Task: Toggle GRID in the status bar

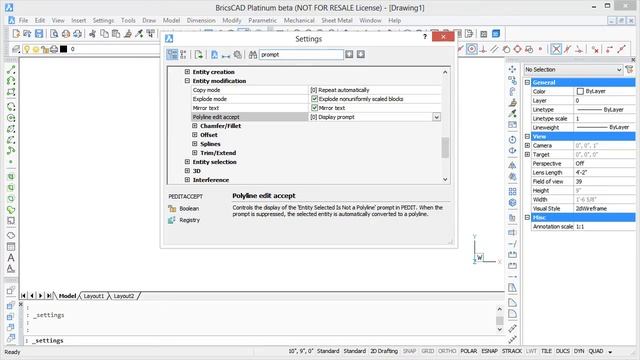Action: 427,351
